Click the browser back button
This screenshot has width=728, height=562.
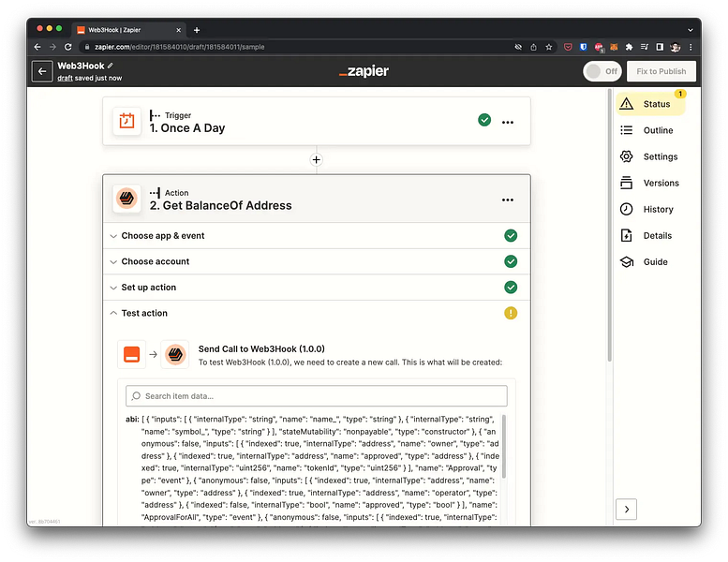tap(37, 47)
